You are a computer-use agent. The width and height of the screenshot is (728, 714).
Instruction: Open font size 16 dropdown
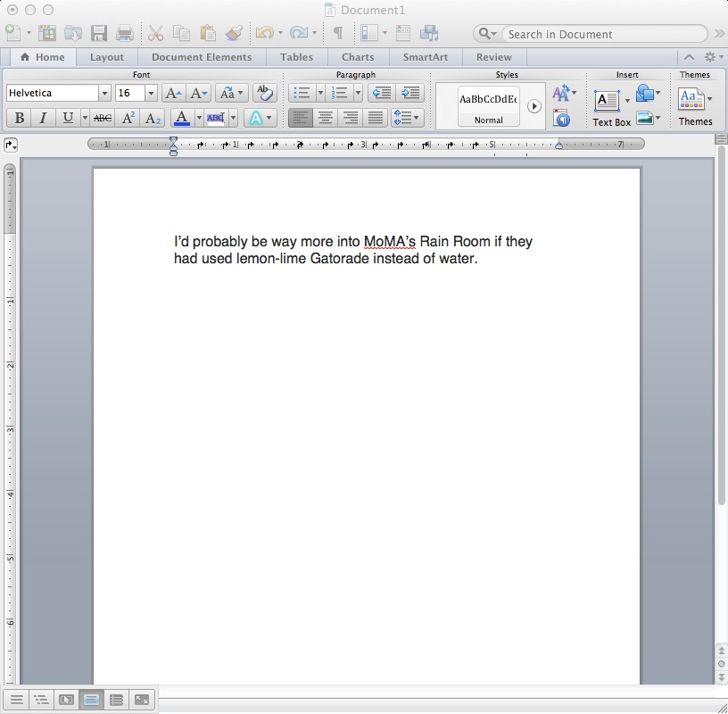[151, 93]
